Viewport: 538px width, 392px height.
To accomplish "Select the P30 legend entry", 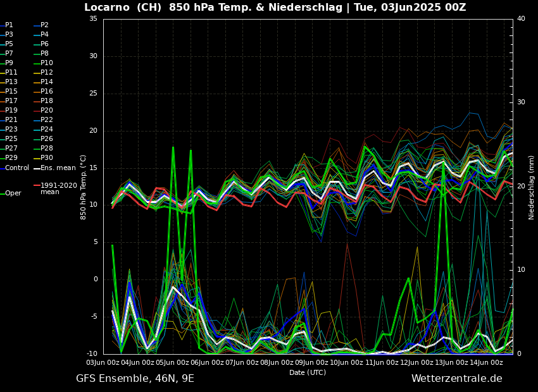I will pyautogui.click(x=43, y=157).
